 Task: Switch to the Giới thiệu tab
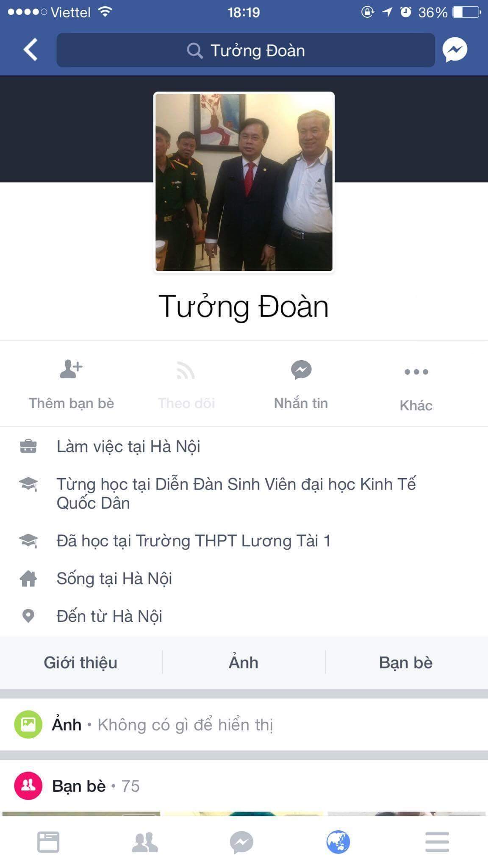[x=80, y=662]
